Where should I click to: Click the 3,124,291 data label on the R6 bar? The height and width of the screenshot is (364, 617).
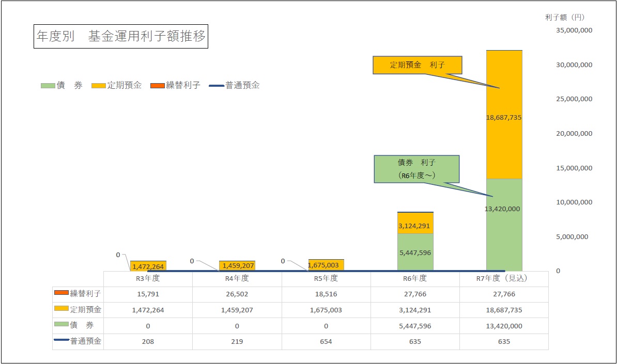tap(414, 226)
